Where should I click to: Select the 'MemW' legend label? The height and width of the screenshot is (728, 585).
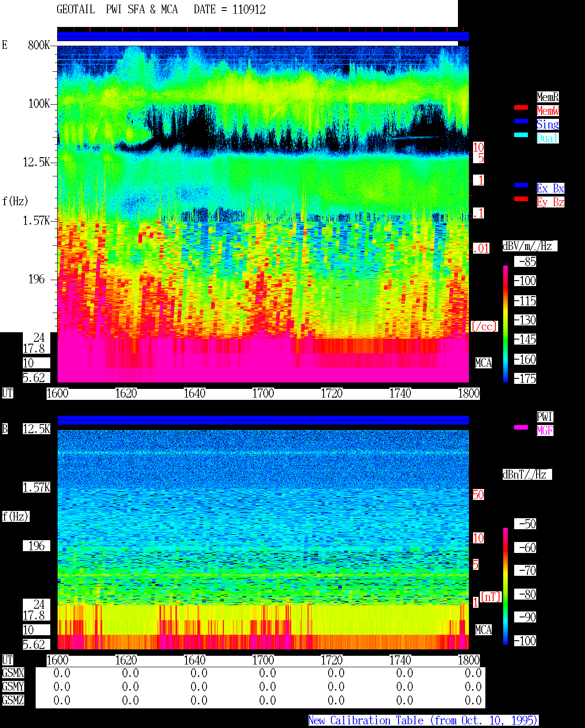click(x=548, y=111)
